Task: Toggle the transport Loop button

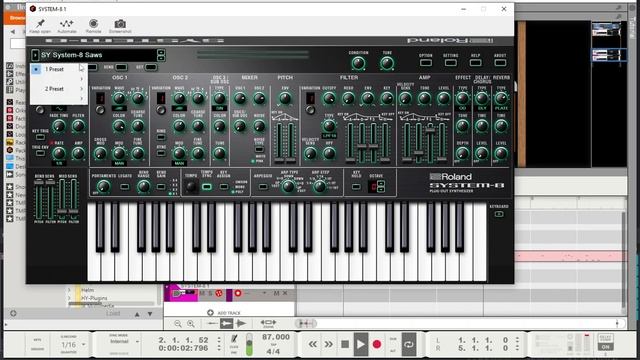Action: pyautogui.click(x=408, y=344)
